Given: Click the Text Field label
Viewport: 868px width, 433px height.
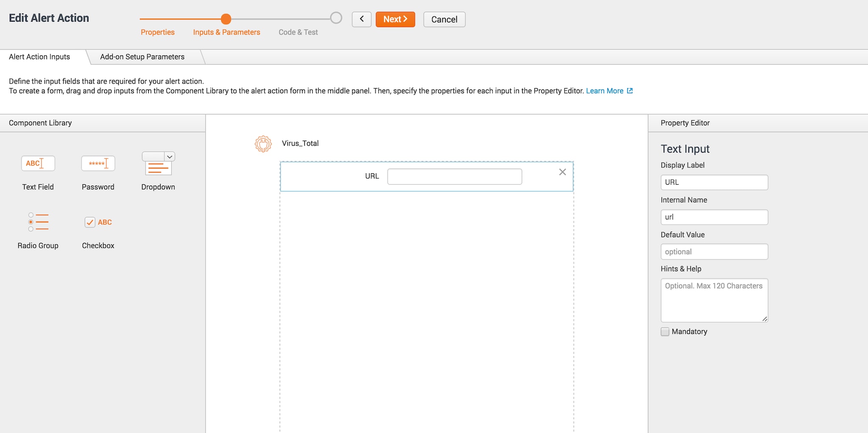Looking at the screenshot, I should point(38,187).
